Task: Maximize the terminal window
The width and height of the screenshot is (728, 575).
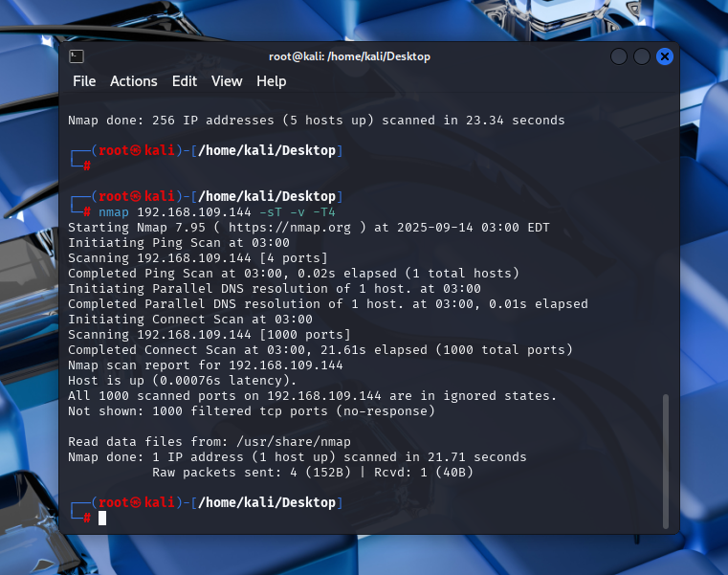Action: [642, 56]
